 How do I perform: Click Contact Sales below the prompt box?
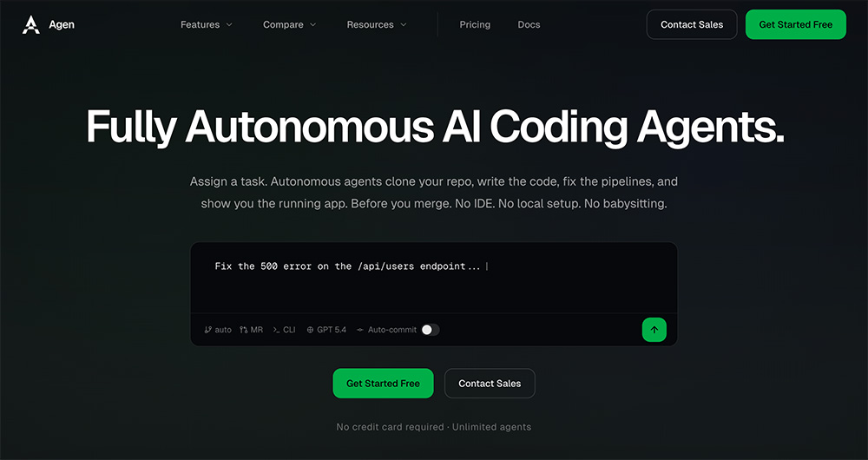coord(490,384)
